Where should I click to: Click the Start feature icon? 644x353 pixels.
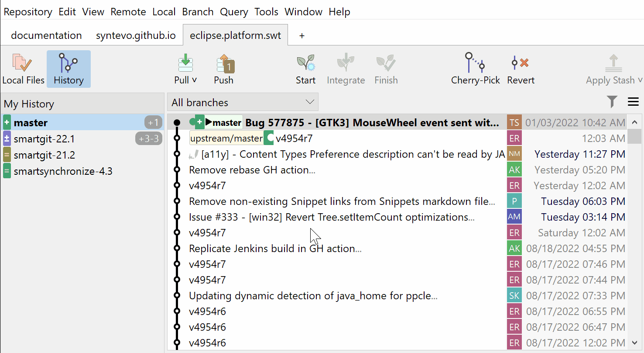pos(305,63)
